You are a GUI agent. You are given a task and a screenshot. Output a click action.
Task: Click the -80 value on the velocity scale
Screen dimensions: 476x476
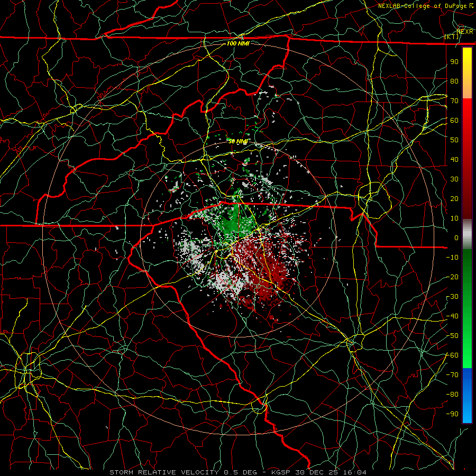[x=453, y=395]
